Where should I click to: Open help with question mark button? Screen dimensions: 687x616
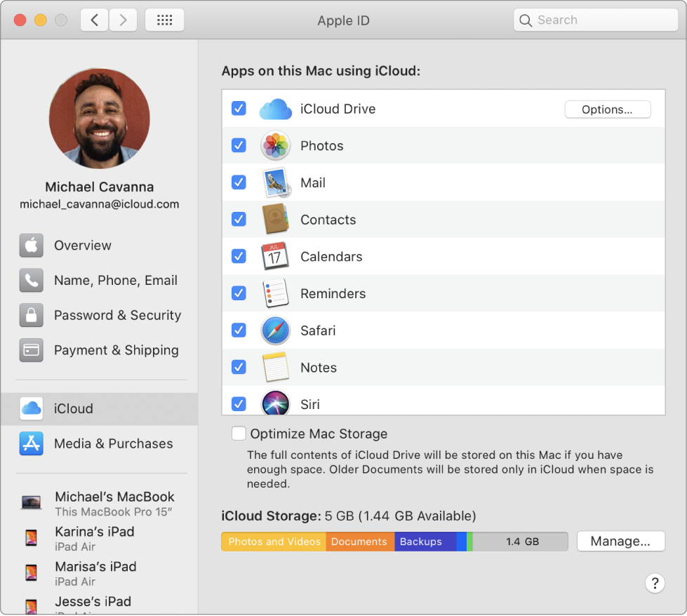tap(654, 583)
